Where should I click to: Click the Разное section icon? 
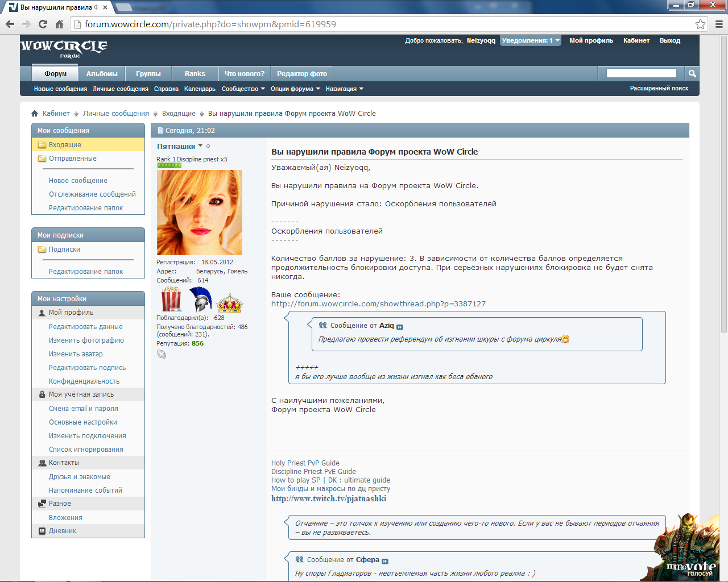pos(42,504)
